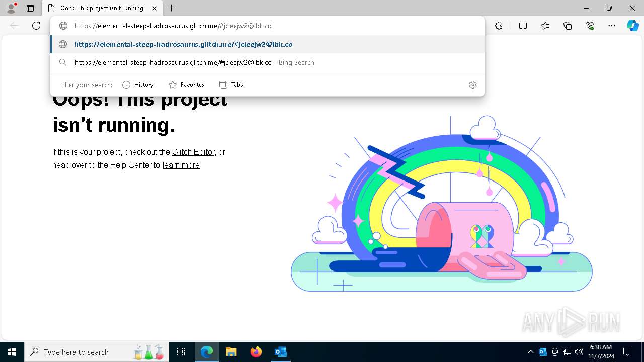Open the volume speaker icon
The image size is (644, 362).
point(579,352)
